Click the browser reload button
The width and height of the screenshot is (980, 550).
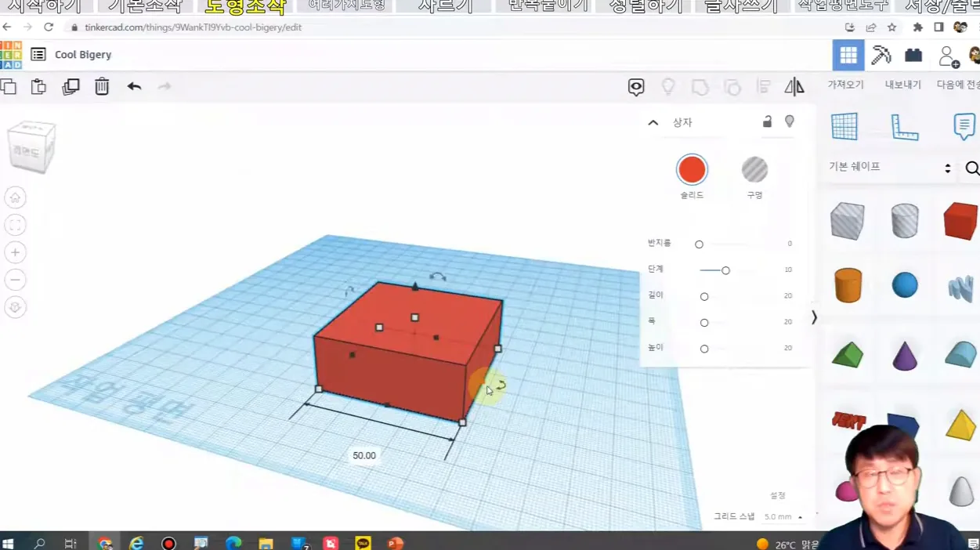49,27
